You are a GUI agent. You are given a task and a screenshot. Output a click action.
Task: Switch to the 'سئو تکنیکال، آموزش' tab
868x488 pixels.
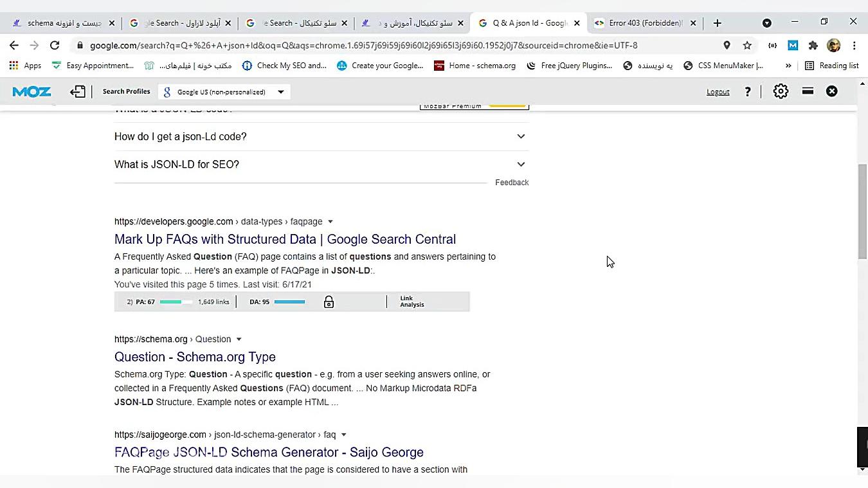(411, 23)
